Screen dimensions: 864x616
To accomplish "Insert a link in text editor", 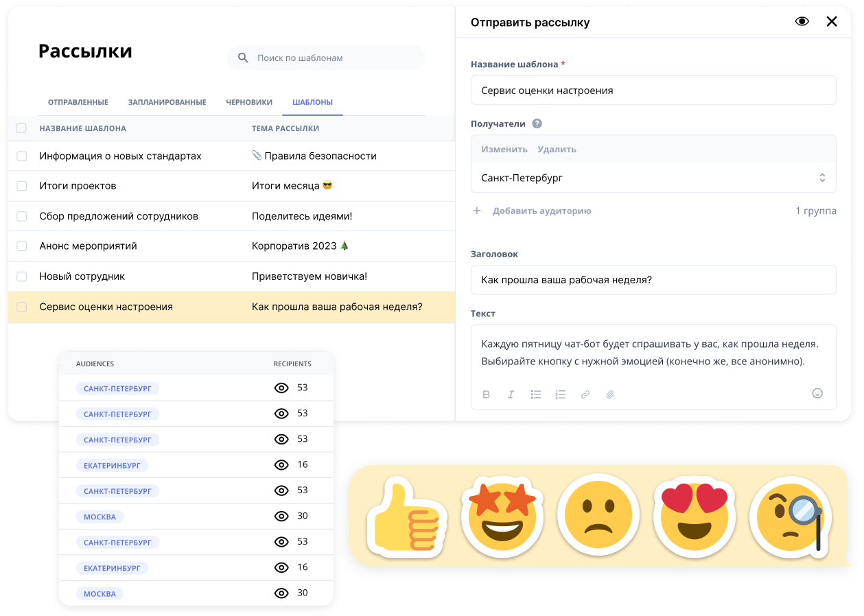I will point(585,394).
